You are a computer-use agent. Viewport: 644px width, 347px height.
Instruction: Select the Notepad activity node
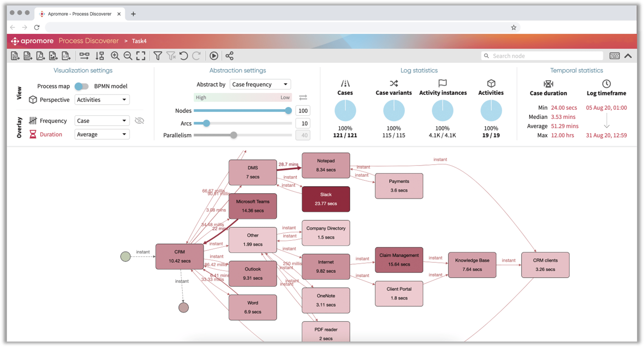pos(326,165)
